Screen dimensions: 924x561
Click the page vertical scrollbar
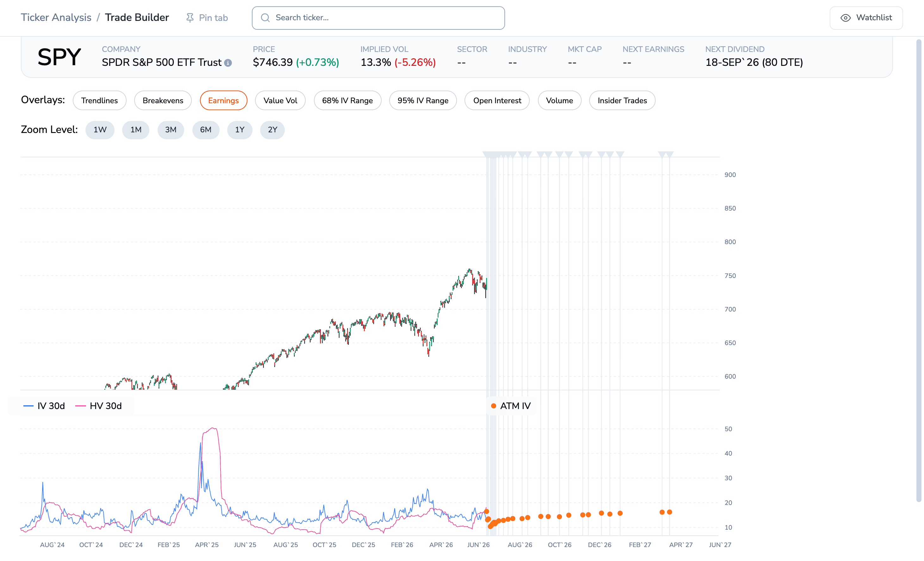tap(918, 270)
